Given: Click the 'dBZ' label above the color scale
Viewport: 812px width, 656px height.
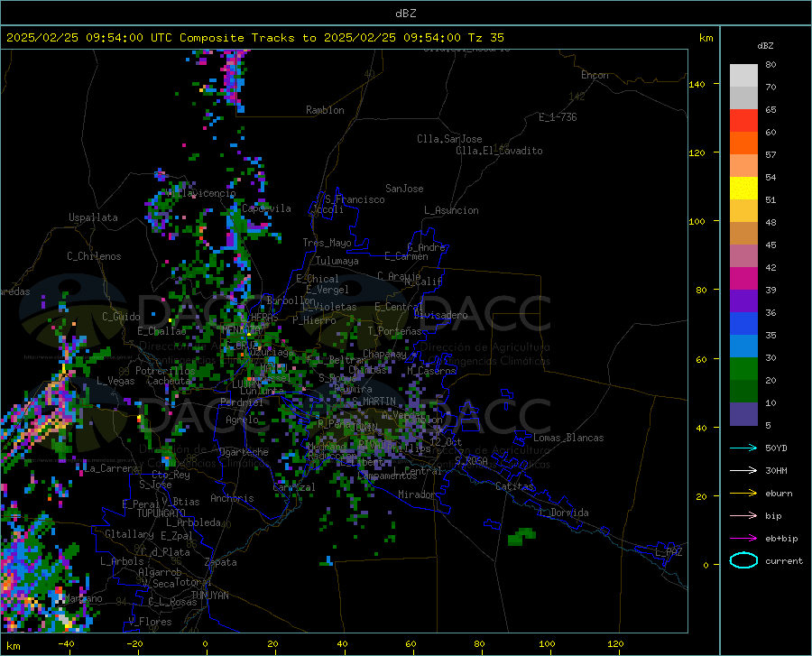Looking at the screenshot, I should click(x=765, y=45).
